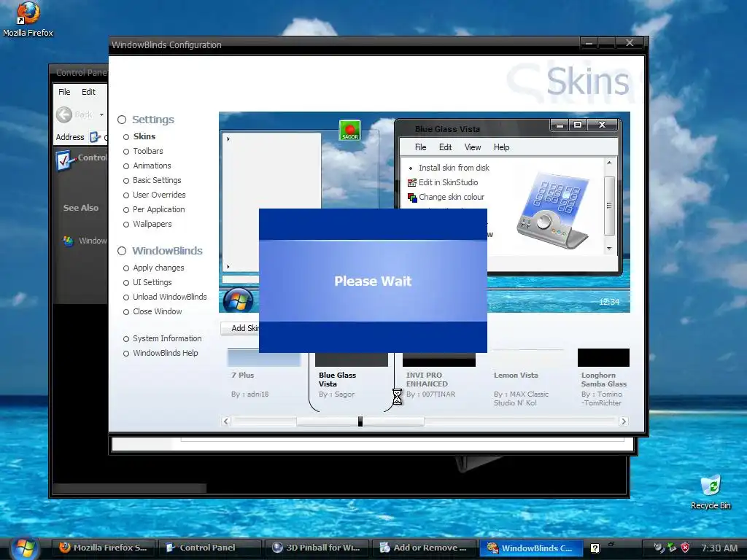Open the Recycle Bin desktop icon
Viewport: 747px width, 560px height.
pyautogui.click(x=711, y=492)
